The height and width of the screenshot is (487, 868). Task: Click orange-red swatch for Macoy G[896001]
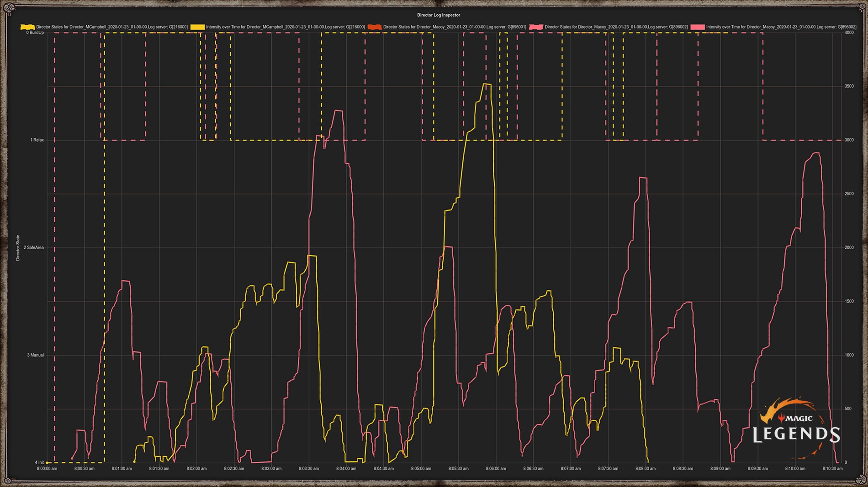pyautogui.click(x=375, y=27)
